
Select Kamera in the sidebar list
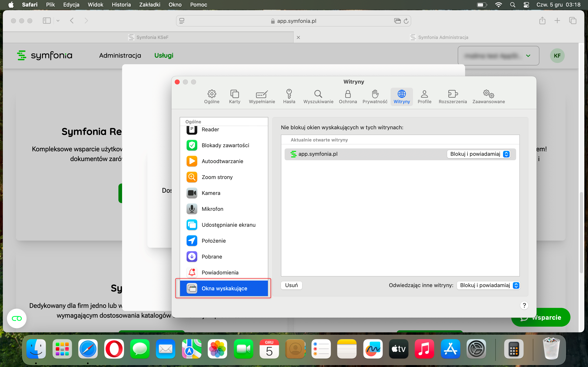pyautogui.click(x=211, y=193)
